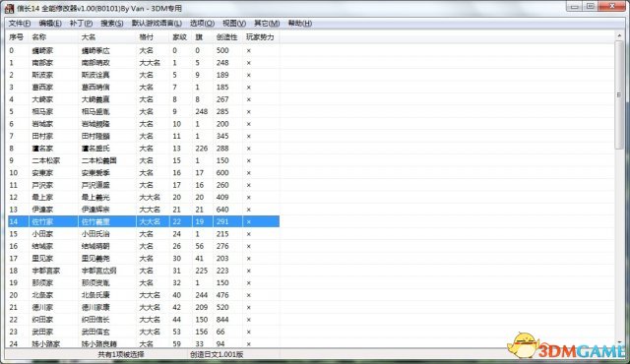Sort by the 序号 column header
This screenshot has width=630, height=364.
(x=18, y=37)
